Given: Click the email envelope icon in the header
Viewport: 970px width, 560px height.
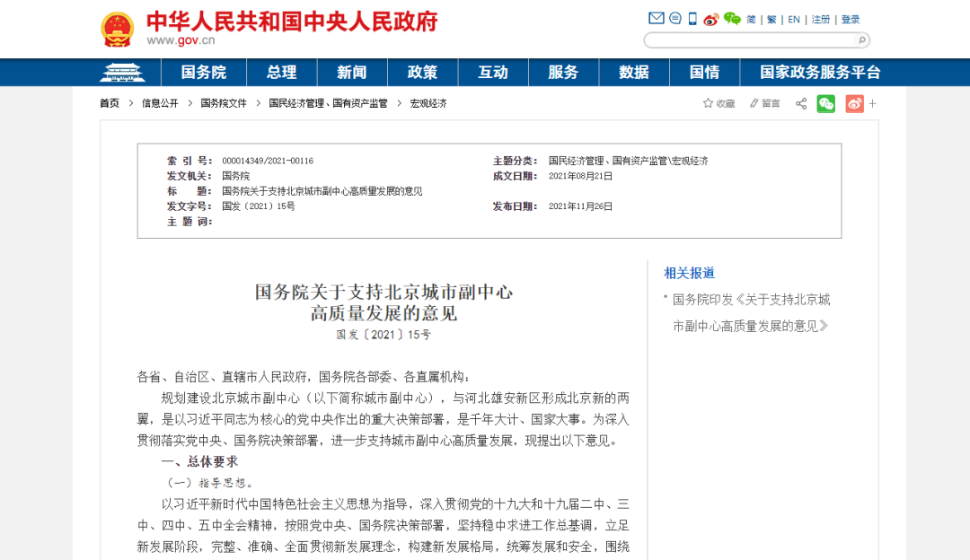Looking at the screenshot, I should click(x=655, y=17).
